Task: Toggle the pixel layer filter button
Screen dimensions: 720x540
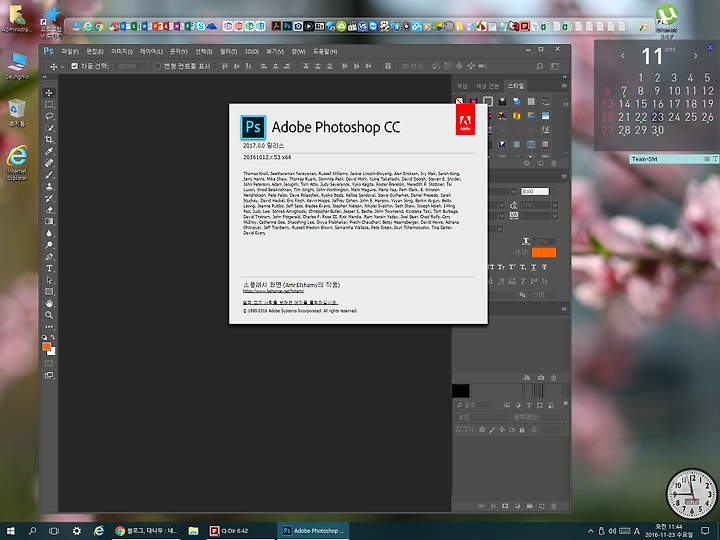Action: (506, 405)
